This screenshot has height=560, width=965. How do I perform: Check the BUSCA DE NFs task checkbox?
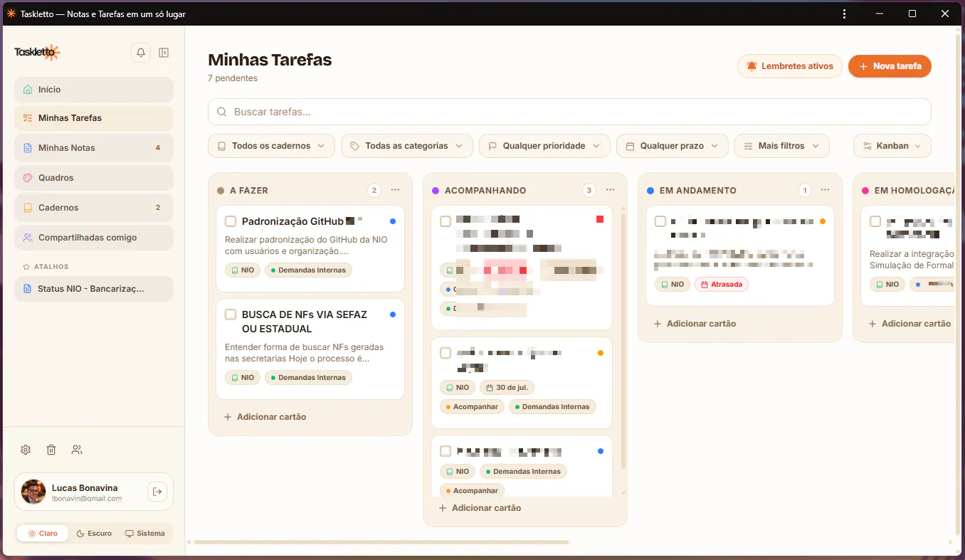(x=231, y=315)
